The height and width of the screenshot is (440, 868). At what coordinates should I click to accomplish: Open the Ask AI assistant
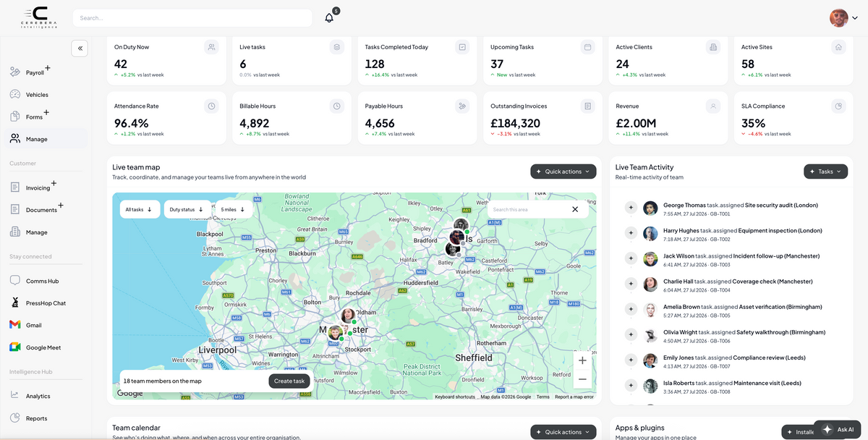tap(838, 429)
